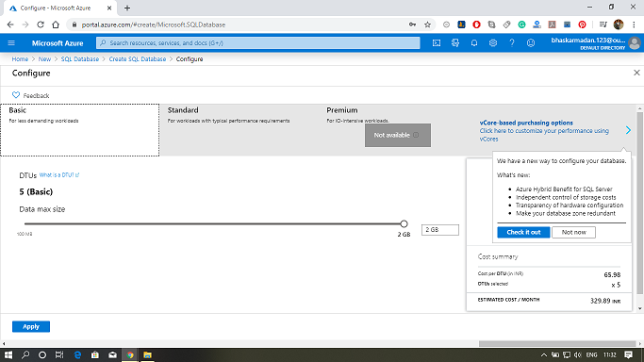Go back in the browser

coord(10,25)
